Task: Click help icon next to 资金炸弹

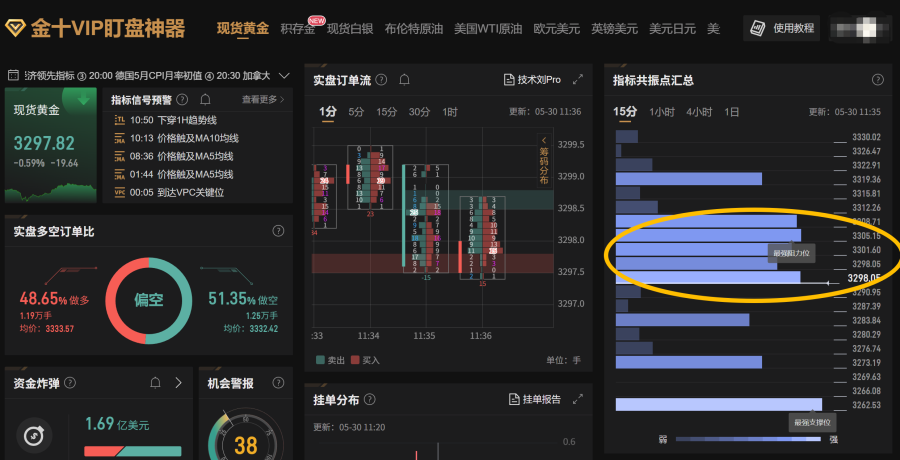Action: click(x=70, y=383)
